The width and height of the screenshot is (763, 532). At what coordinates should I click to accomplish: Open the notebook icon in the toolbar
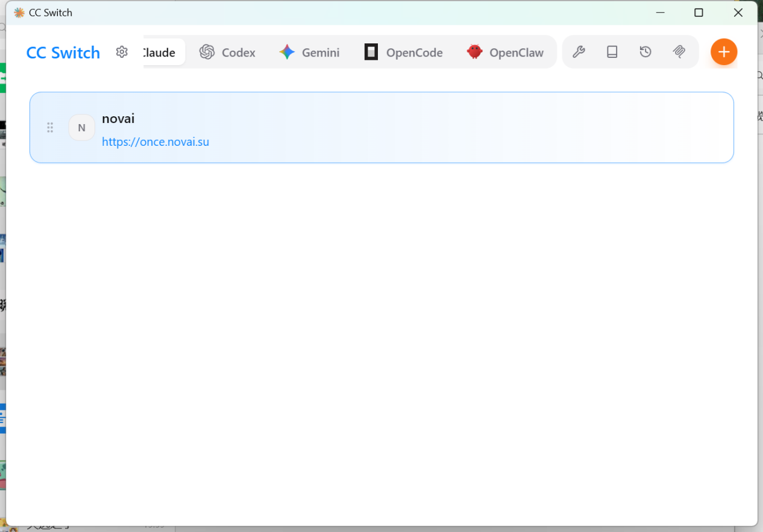pos(612,52)
